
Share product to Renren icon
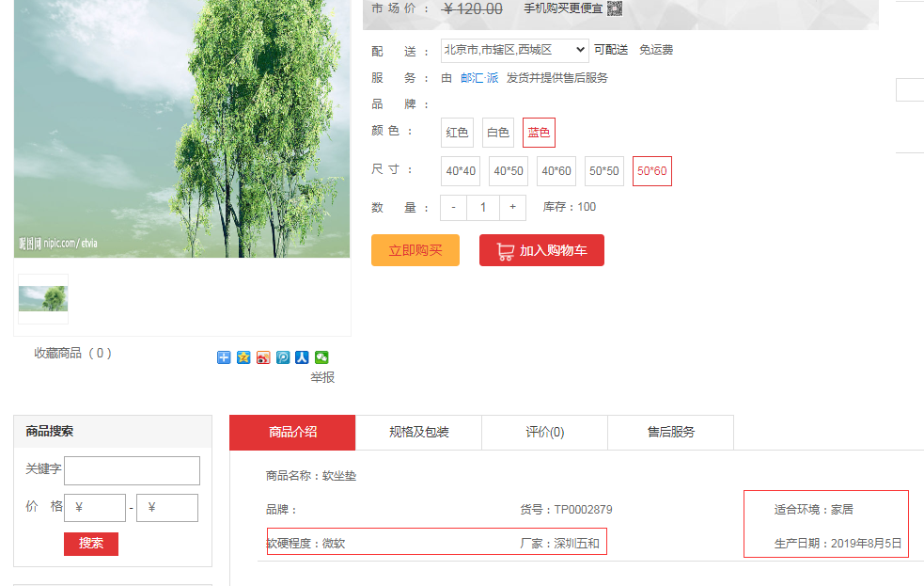[302, 357]
